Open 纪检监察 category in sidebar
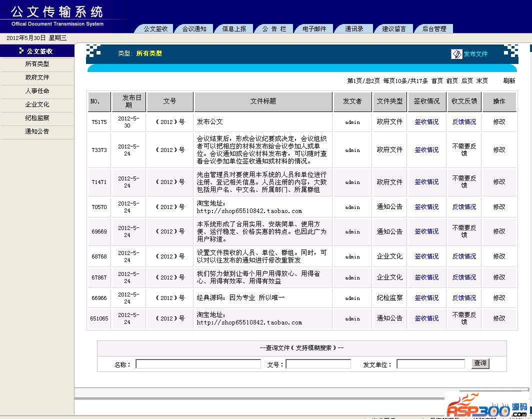This screenshot has width=532, height=419. pyautogui.click(x=37, y=118)
